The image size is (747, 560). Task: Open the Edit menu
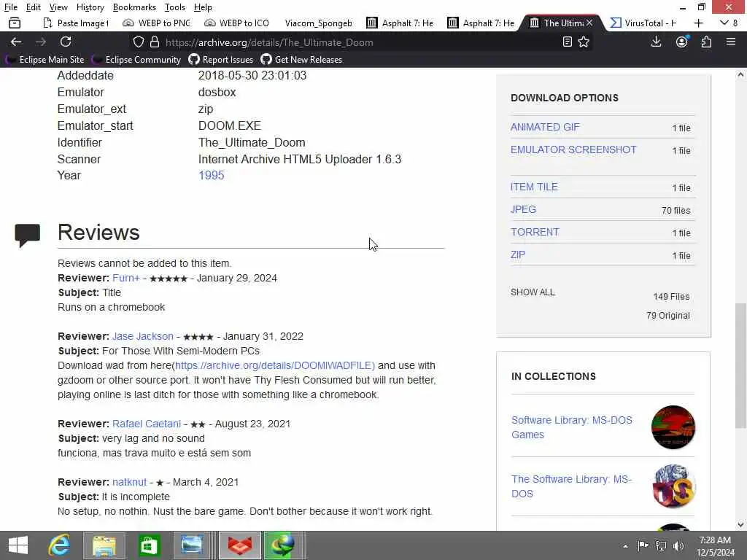pos(33,7)
